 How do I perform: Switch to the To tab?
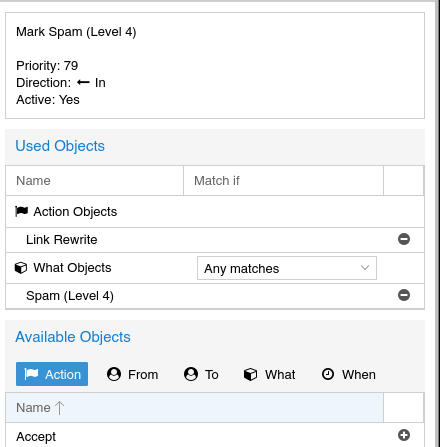point(201,374)
